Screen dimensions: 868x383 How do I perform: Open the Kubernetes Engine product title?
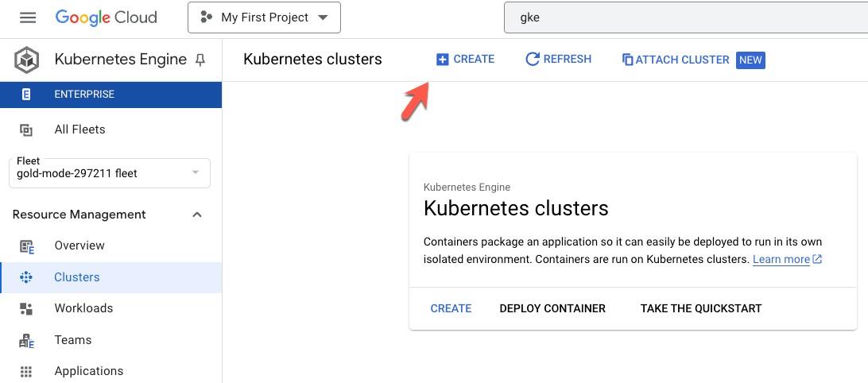click(121, 60)
